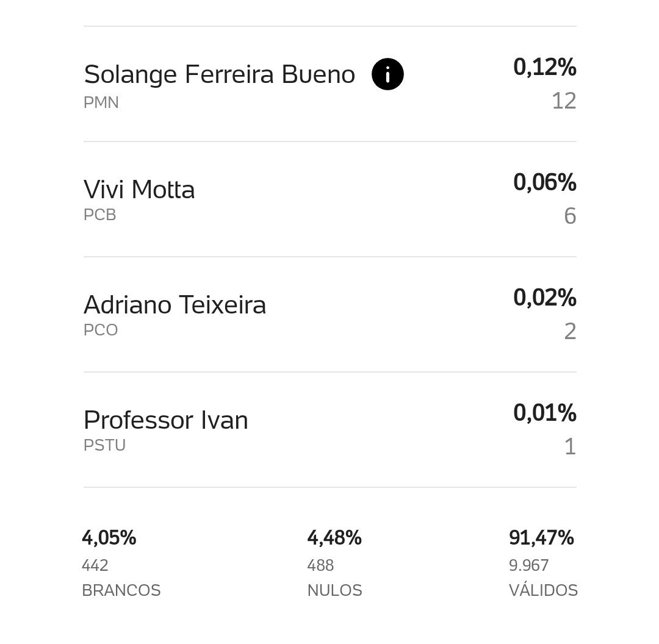Click the PCO party label
The height and width of the screenshot is (644, 659).
pyautogui.click(x=101, y=330)
